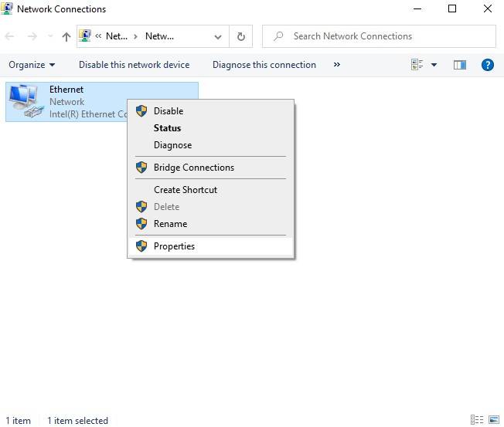504x427 pixels.
Task: Toggle the preview pane
Action: point(460,65)
